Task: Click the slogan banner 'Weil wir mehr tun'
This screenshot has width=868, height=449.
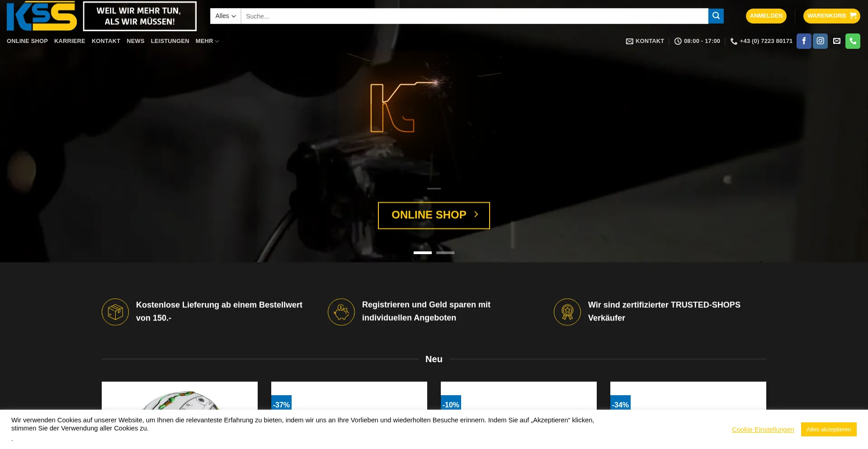Action: (x=140, y=16)
